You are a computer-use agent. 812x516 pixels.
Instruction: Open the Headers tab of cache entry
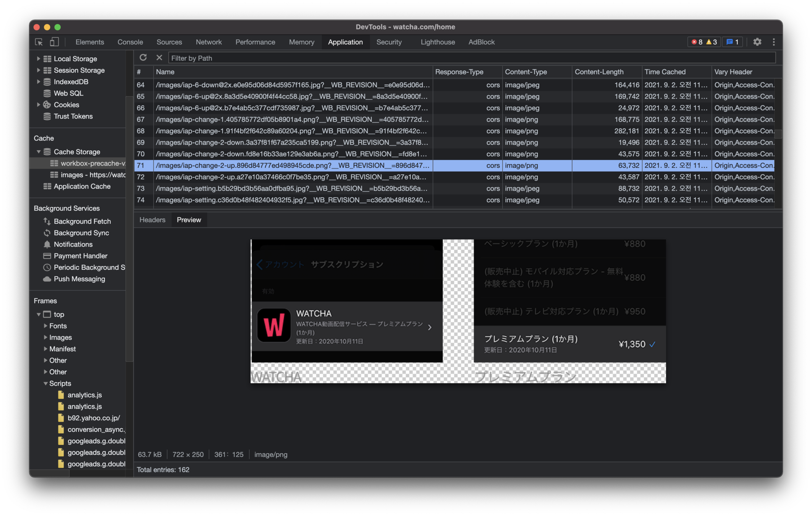click(152, 220)
